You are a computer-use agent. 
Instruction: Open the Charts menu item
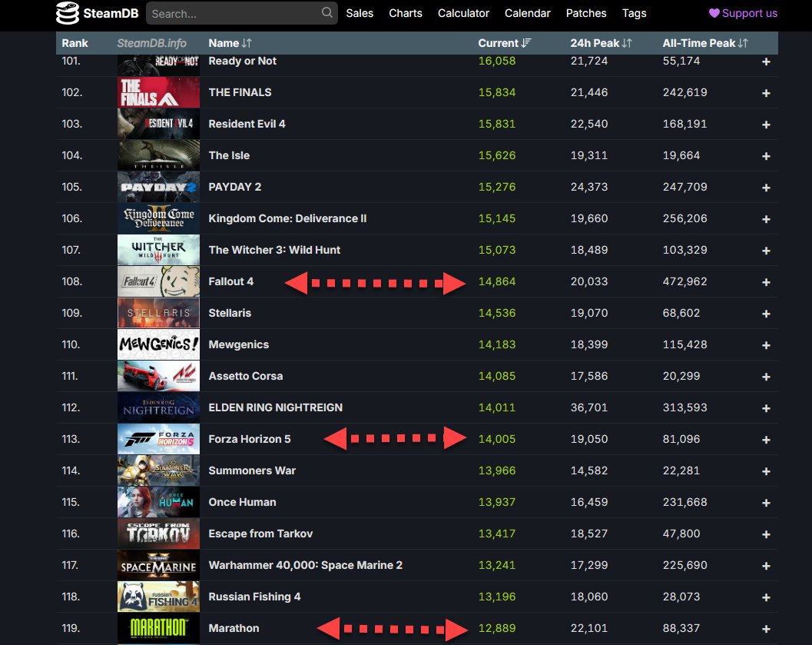406,13
